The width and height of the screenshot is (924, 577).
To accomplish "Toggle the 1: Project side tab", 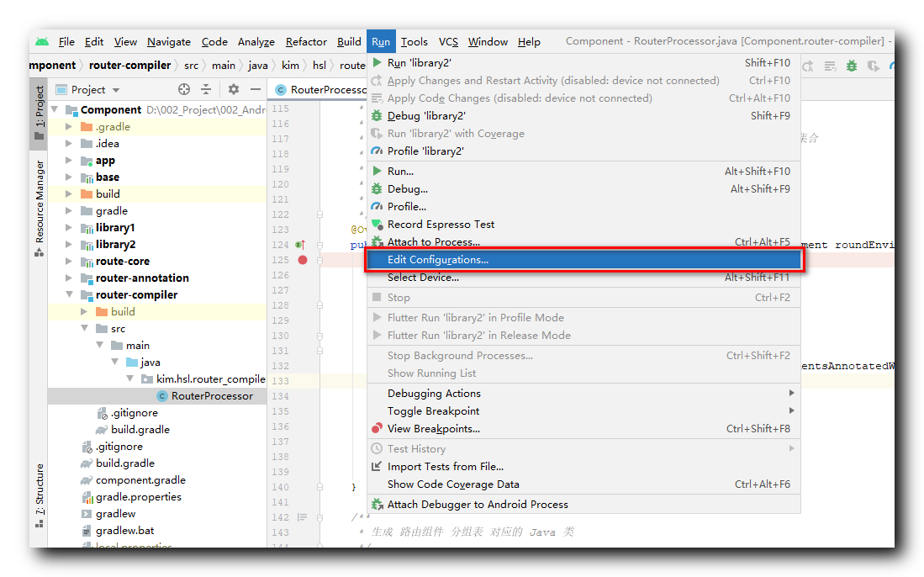I will click(40, 113).
